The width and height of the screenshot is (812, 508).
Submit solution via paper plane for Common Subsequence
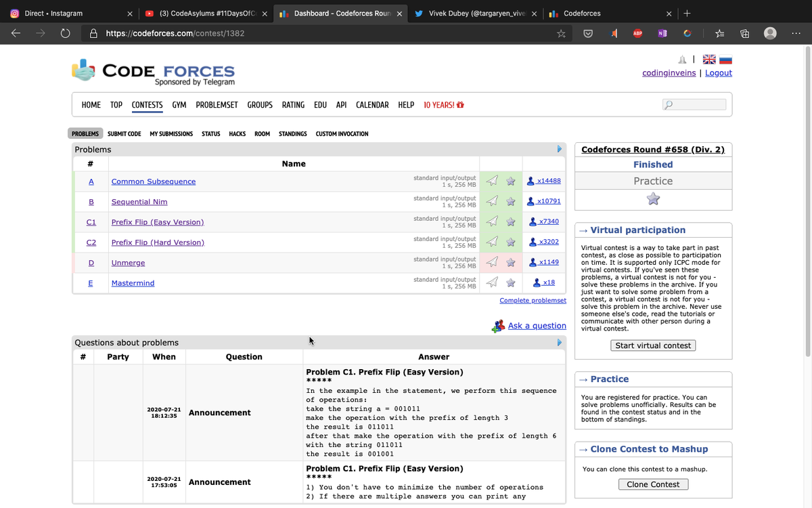click(493, 181)
